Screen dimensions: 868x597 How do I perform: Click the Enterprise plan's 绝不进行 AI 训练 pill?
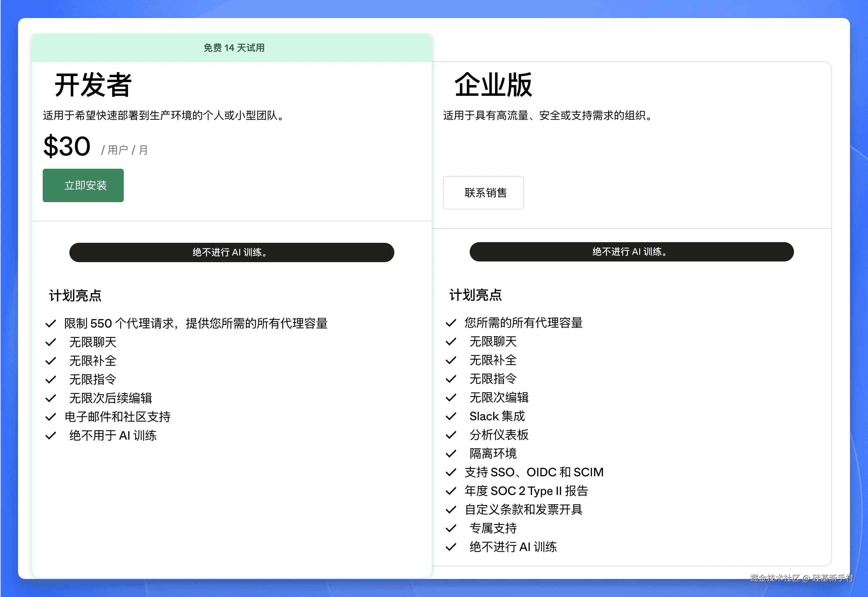click(x=631, y=252)
